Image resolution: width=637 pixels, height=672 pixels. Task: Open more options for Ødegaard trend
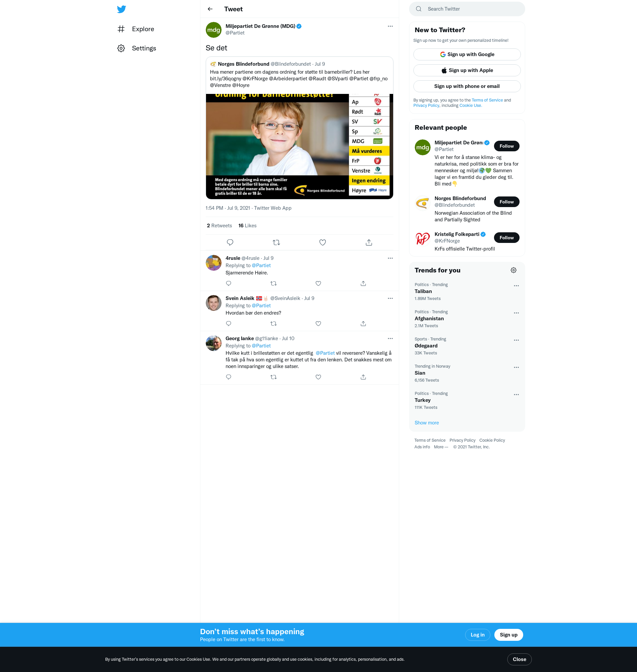pyautogui.click(x=516, y=340)
